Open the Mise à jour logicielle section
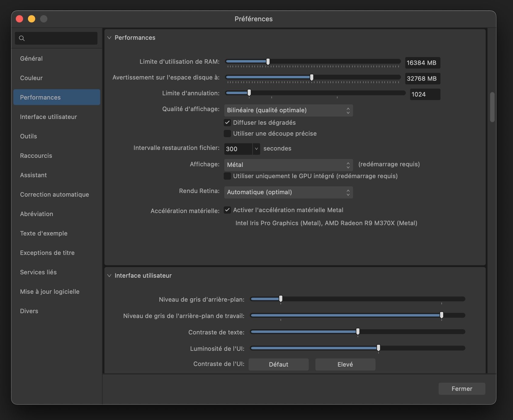Screen dimensions: 513x420 tap(49, 292)
